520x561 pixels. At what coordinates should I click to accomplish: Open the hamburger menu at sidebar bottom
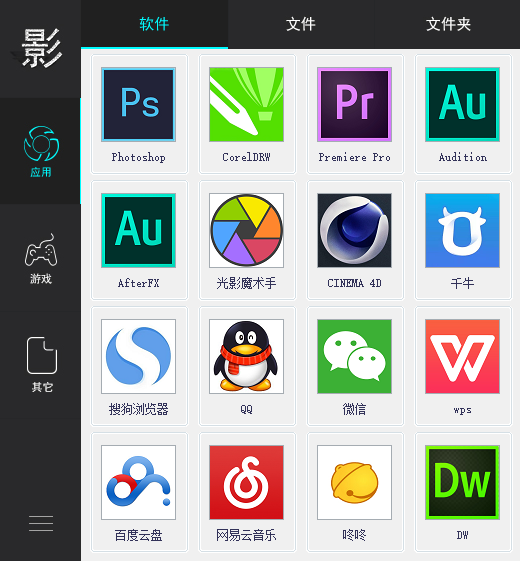point(41,523)
